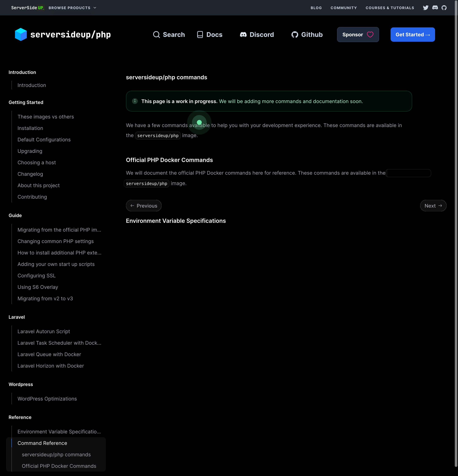Viewport: 458px width, 476px height.
Task: Open Docs via the book icon
Action: [200, 35]
